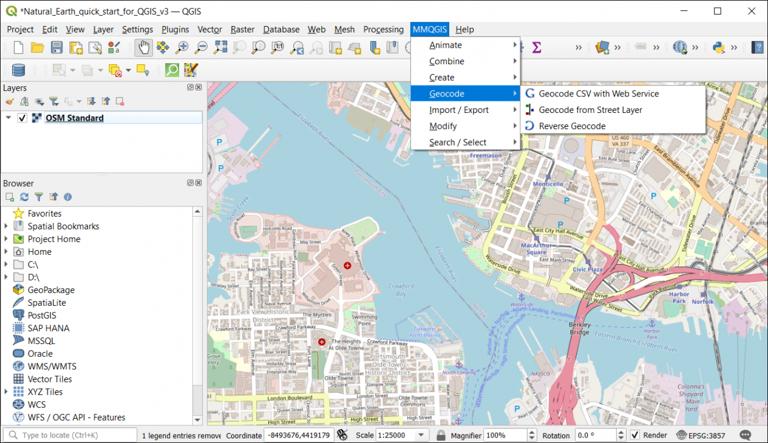
Task: Click the Zoom Full extent icon
Action: coord(220,48)
